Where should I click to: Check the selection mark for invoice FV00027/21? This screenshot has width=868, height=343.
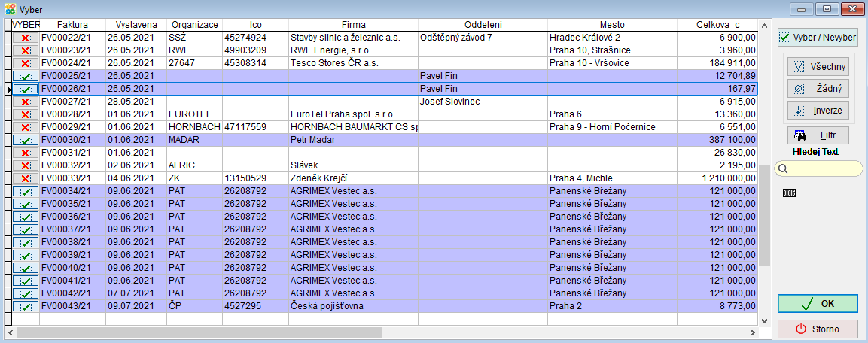pyautogui.click(x=25, y=102)
